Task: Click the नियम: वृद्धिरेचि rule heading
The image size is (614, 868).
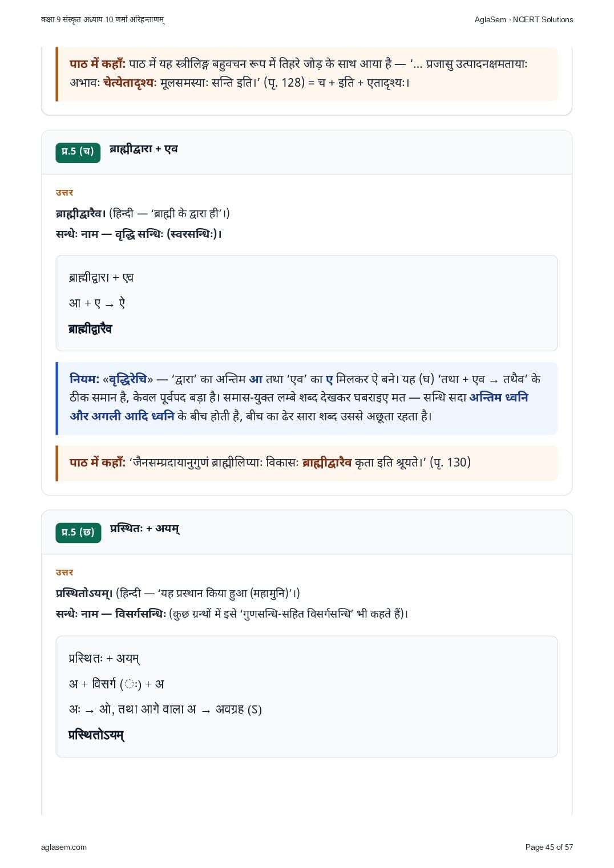Action: click(111, 379)
